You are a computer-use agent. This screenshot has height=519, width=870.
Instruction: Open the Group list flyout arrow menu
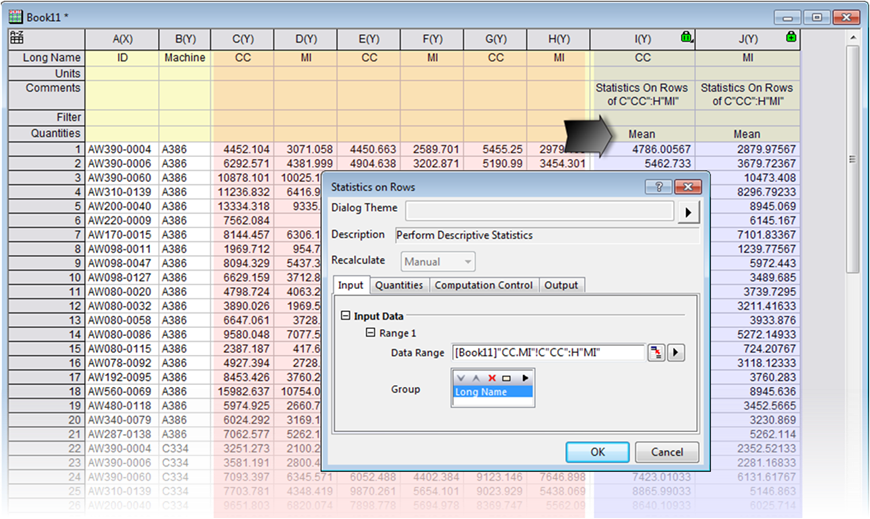(x=525, y=378)
